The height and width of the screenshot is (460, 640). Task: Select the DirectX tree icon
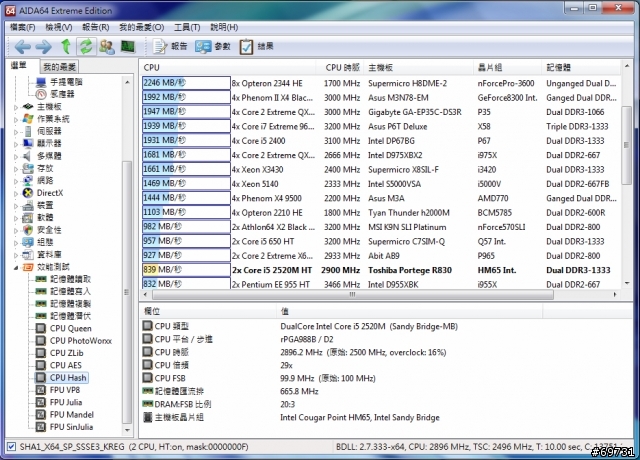28,193
